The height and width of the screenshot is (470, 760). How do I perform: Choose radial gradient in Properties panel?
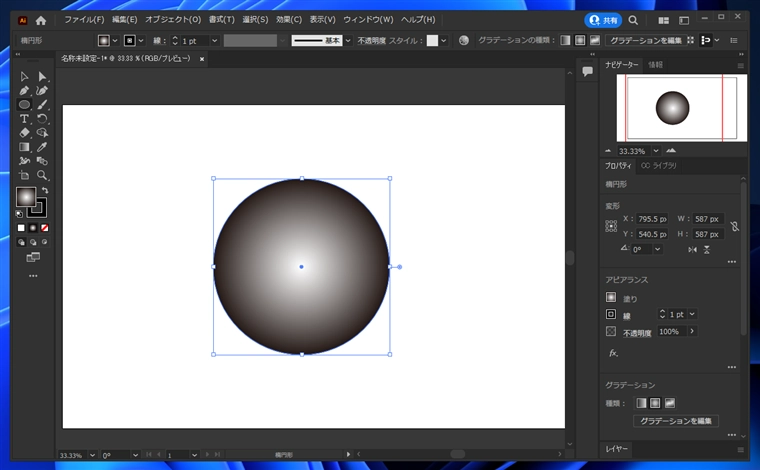pos(655,403)
